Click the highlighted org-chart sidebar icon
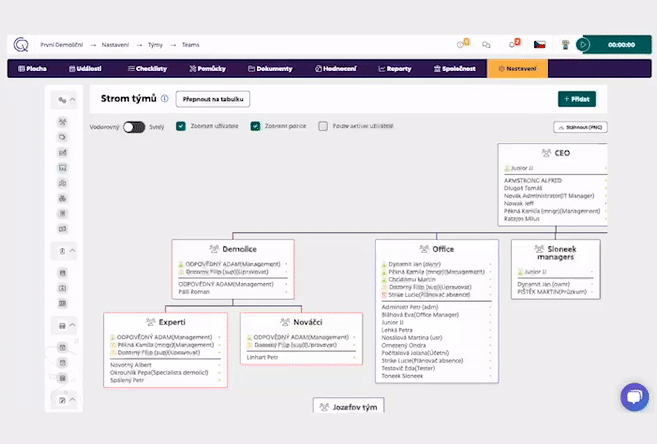This screenshot has width=657, height=444. (62, 168)
